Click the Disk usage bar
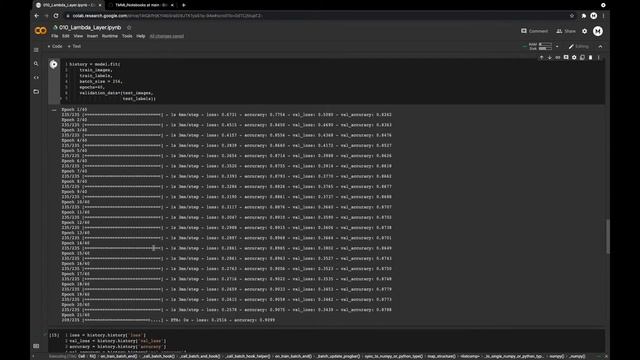The width and height of the screenshot is (640, 360). pos(545,49)
